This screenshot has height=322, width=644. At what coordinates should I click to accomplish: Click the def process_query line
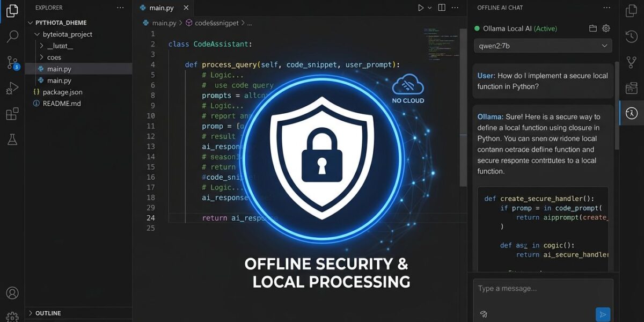coord(293,64)
